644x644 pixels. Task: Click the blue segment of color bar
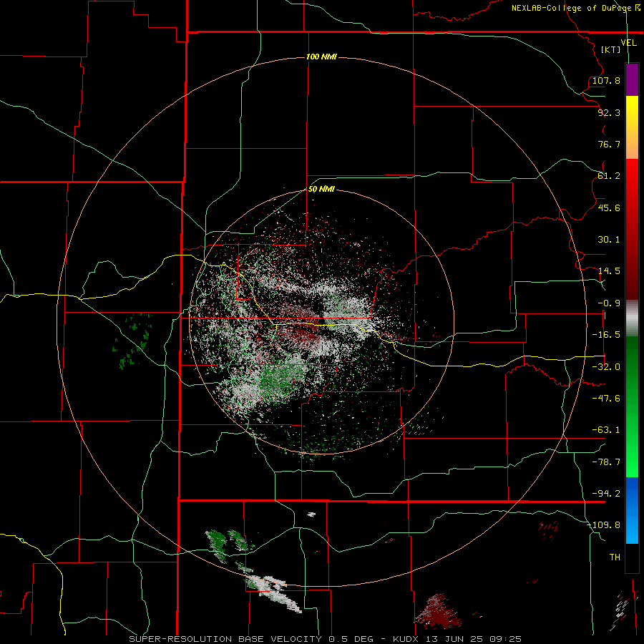tap(632, 510)
